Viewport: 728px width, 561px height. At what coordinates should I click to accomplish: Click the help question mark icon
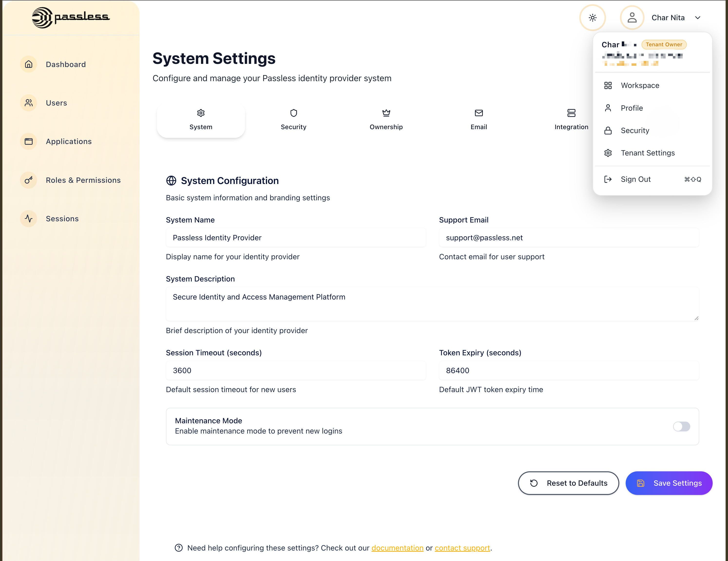pyautogui.click(x=179, y=548)
